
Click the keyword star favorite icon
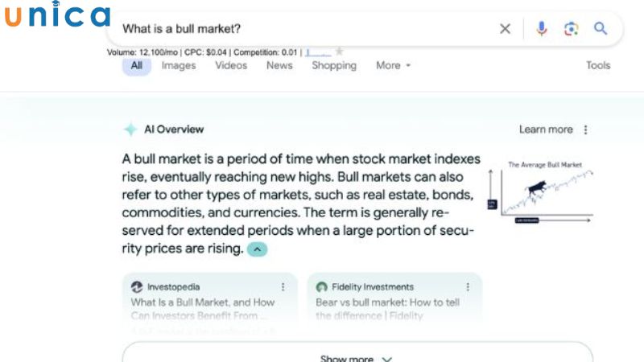click(x=340, y=51)
